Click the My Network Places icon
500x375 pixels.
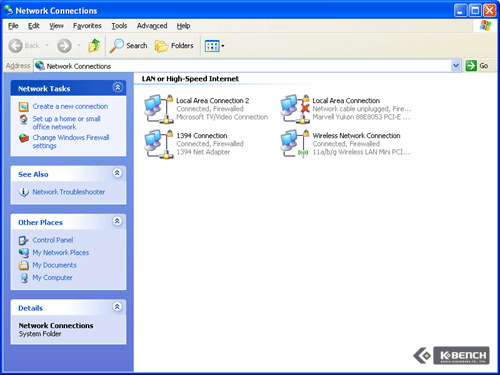pyautogui.click(x=24, y=253)
